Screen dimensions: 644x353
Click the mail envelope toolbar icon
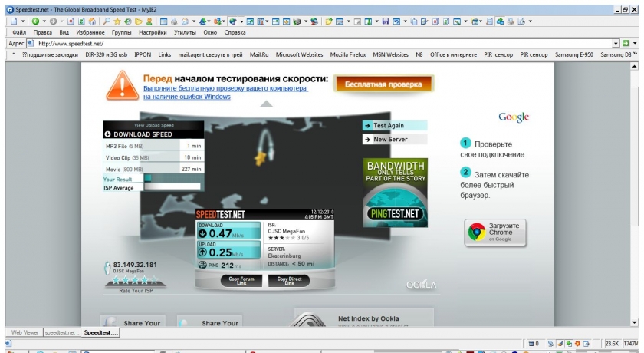(186, 21)
